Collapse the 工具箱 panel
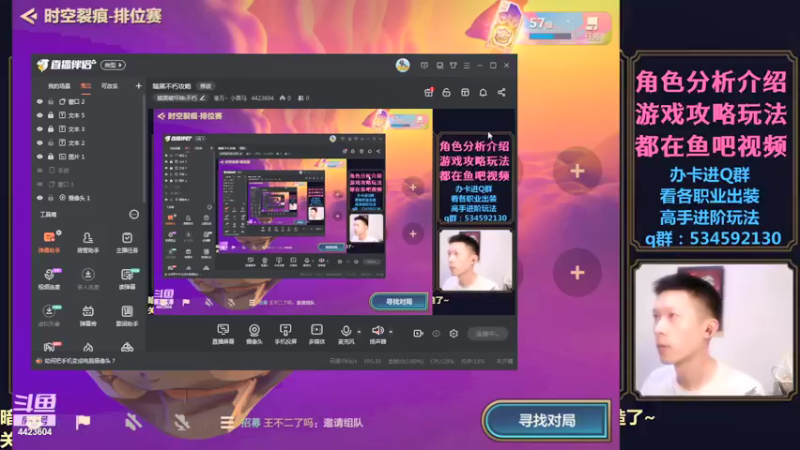This screenshot has width=800, height=450. tap(134, 215)
